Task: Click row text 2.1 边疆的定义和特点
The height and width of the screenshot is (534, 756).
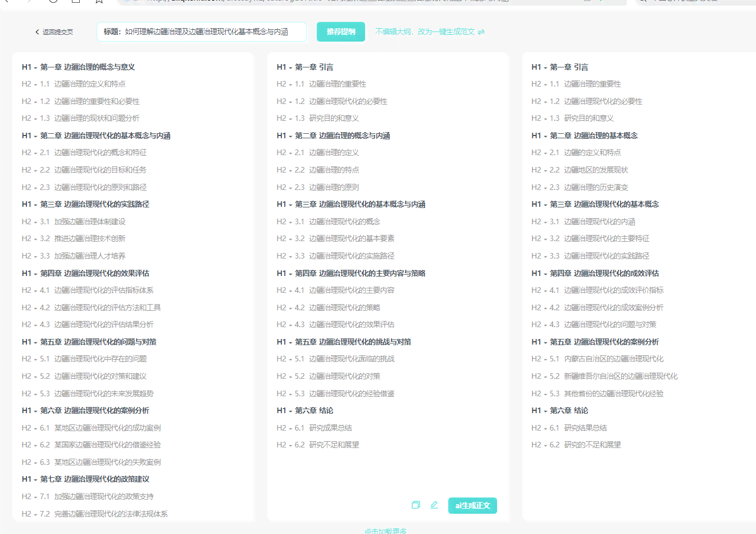Action: (x=585, y=153)
